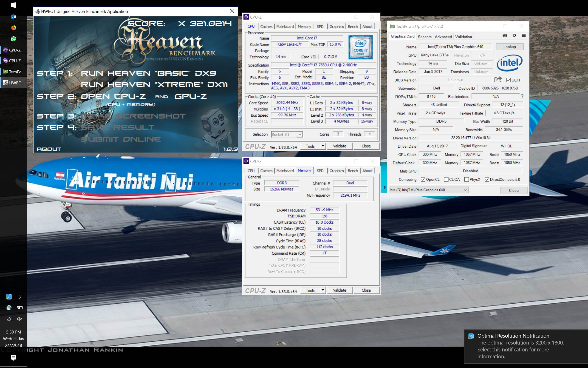The image size is (588, 368).
Task: Click Run Heaven "Basic" DX9
Action: tap(148, 73)
